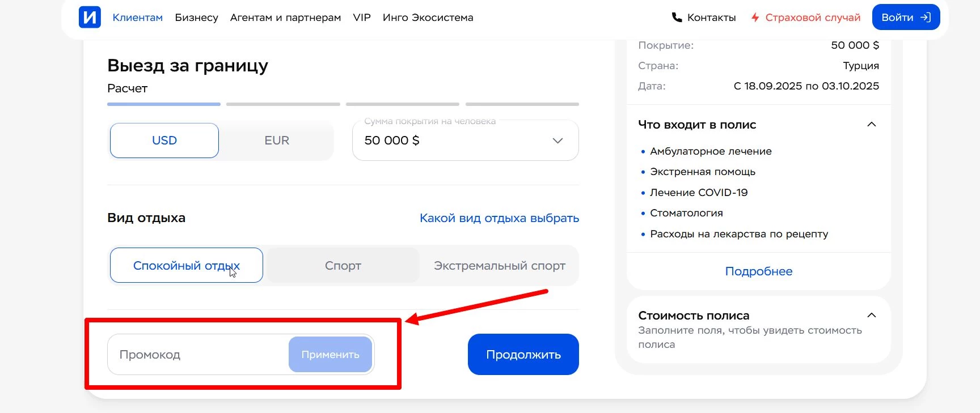Click the Применить promo code button
This screenshot has width=980, height=413.
point(330,354)
